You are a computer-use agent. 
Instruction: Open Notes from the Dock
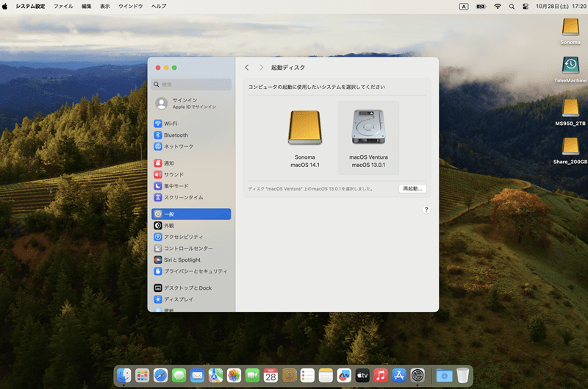[x=326, y=375]
